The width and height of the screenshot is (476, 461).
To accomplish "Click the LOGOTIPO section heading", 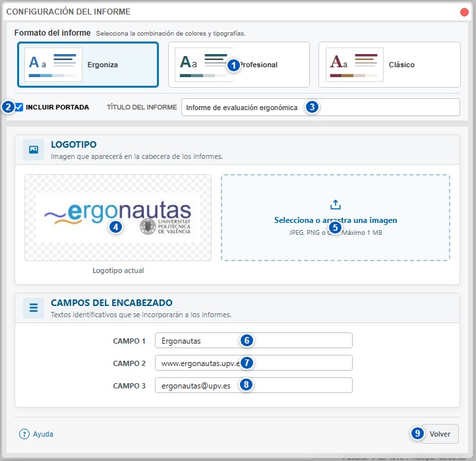I will coord(74,144).
